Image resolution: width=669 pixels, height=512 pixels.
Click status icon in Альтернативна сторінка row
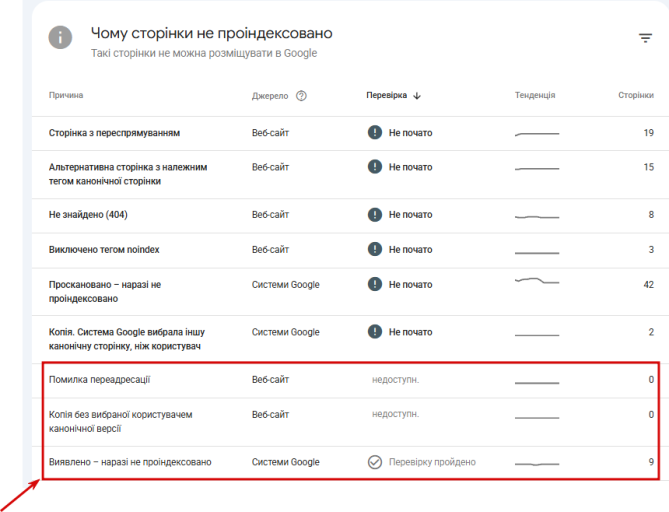[375, 166]
